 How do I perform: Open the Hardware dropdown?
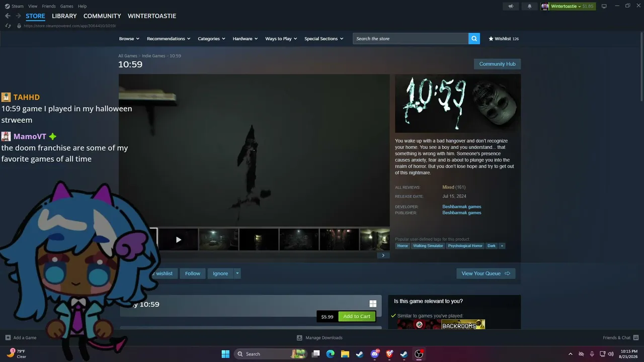click(x=245, y=39)
